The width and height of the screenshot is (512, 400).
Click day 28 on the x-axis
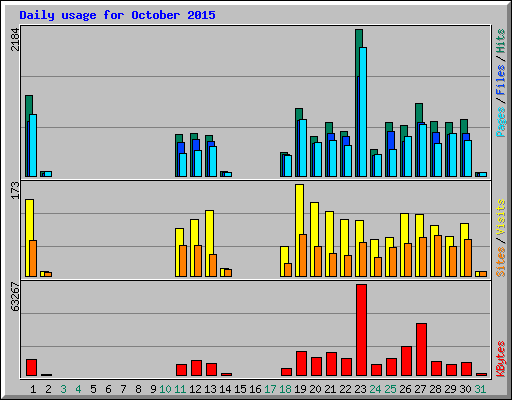(435, 389)
